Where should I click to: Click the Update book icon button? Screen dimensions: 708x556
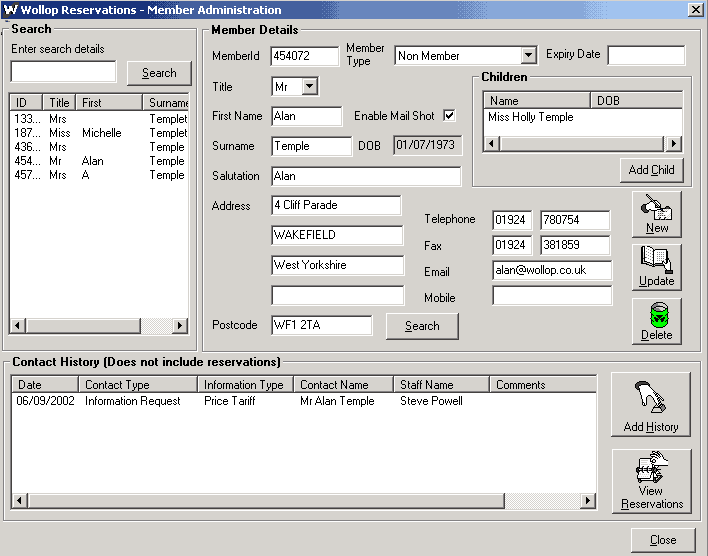coord(657,267)
